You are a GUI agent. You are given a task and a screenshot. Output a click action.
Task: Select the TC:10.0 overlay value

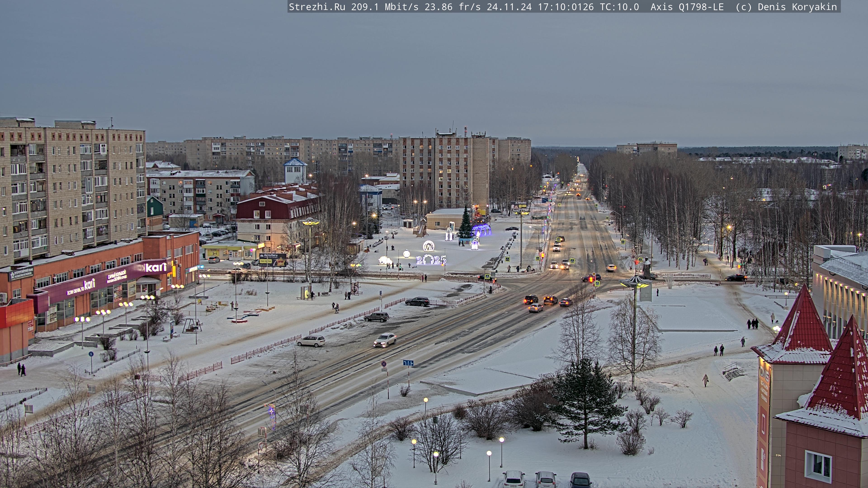tap(619, 7)
